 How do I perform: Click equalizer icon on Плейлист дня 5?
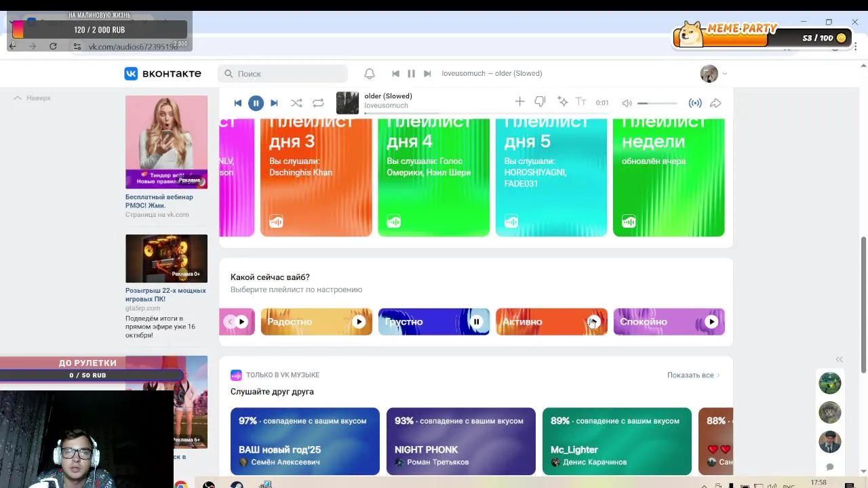[x=511, y=222]
